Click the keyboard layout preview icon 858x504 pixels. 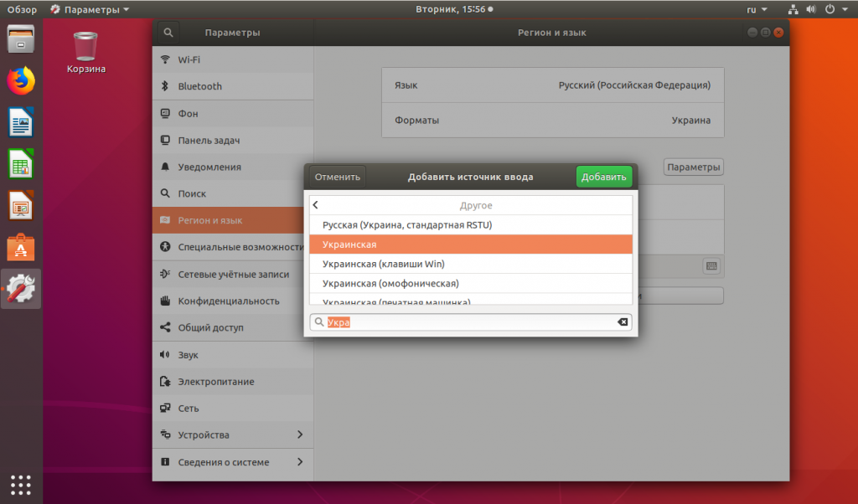(x=711, y=265)
